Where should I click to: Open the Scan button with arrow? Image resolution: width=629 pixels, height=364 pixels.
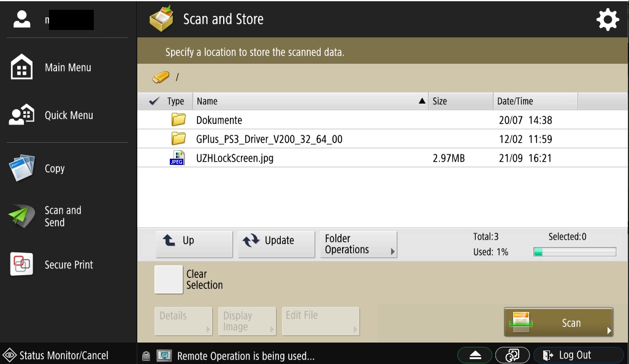pyautogui.click(x=558, y=322)
